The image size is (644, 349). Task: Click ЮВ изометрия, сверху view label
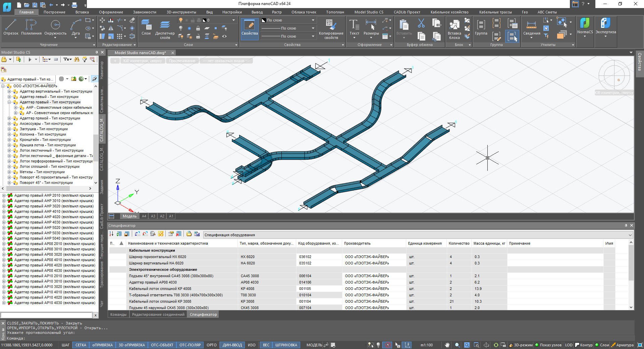142,61
